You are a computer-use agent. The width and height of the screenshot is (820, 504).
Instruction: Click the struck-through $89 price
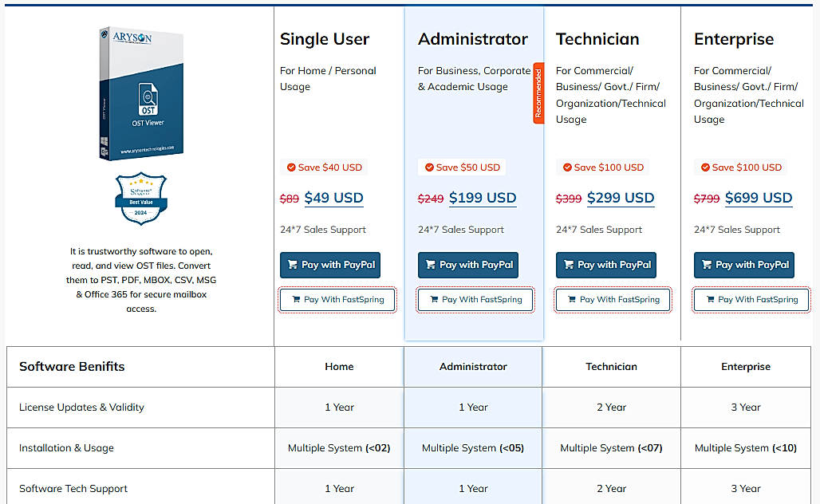[x=290, y=199]
